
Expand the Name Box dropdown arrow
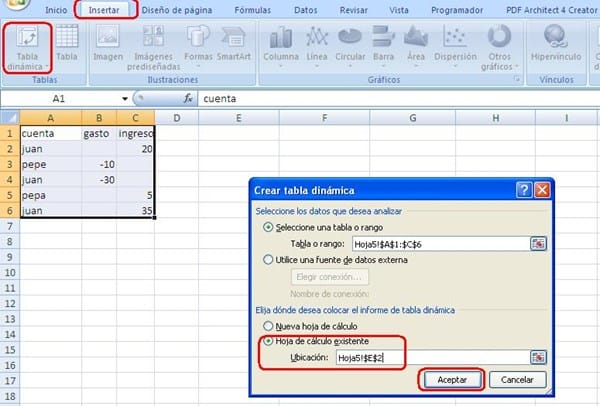tap(125, 99)
